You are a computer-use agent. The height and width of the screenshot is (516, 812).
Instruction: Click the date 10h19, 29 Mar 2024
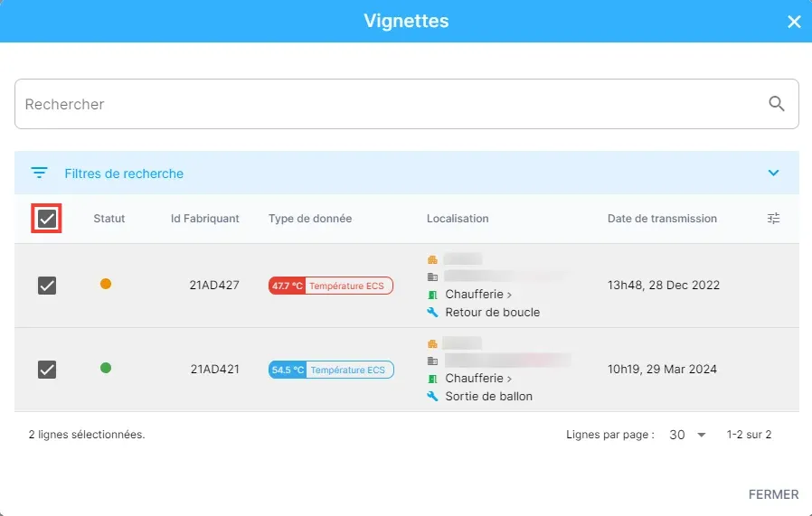(662, 369)
